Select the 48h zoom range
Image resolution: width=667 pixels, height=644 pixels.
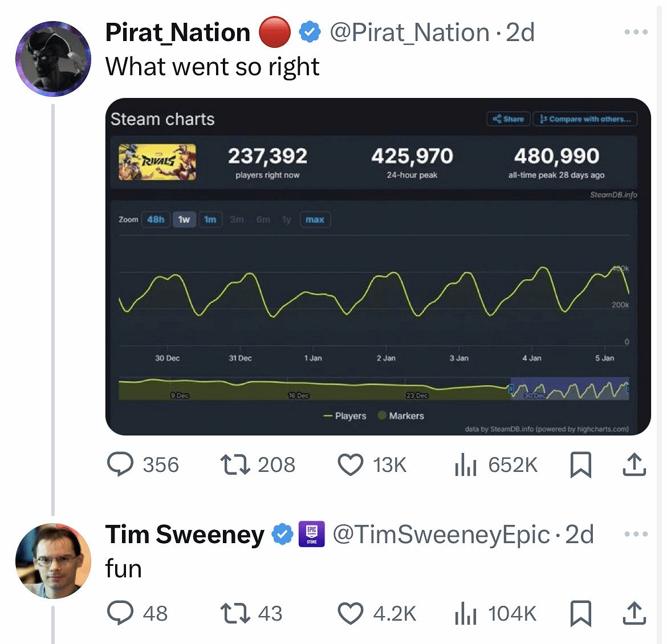[x=156, y=219]
